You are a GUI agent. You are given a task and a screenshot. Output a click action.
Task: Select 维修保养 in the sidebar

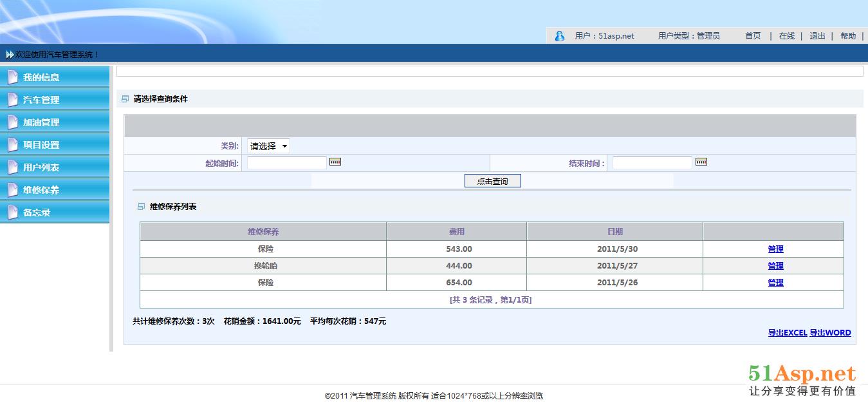tap(41, 190)
